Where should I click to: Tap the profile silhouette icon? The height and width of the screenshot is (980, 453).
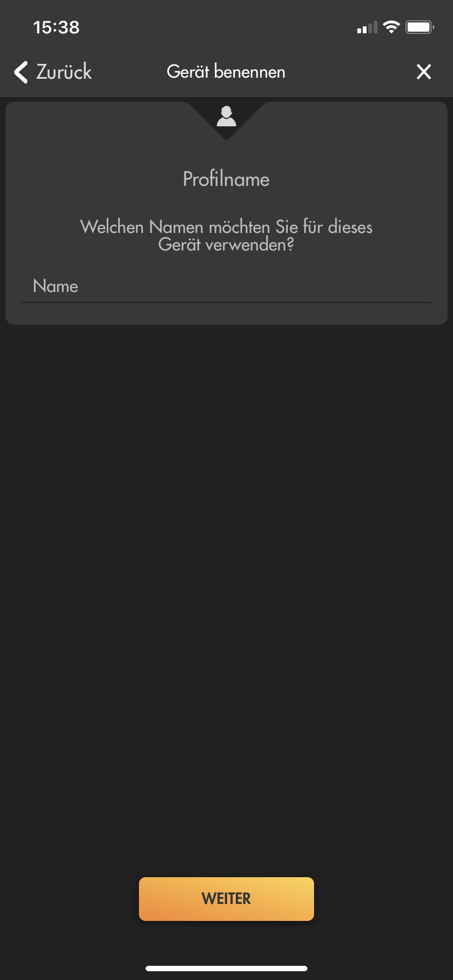(226, 116)
